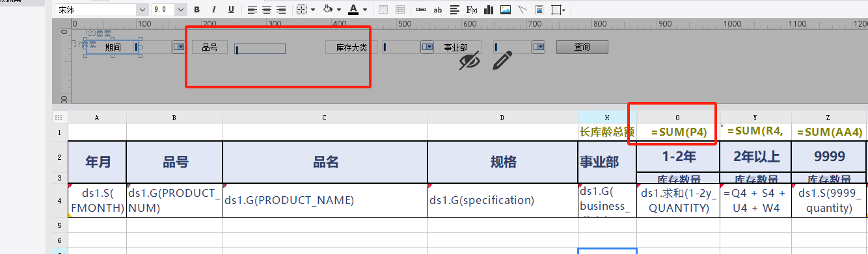Select cell =Q4 + S4 + U4 + W4
The width and height of the screenshot is (868, 254).
[755, 200]
